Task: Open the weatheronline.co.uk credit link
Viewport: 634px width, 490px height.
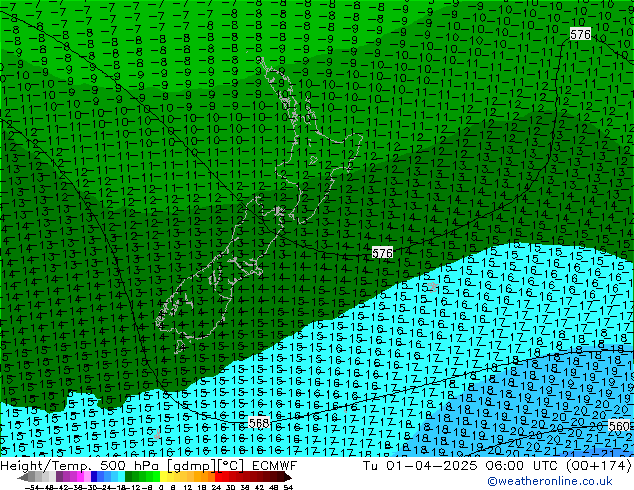Action: [550, 481]
